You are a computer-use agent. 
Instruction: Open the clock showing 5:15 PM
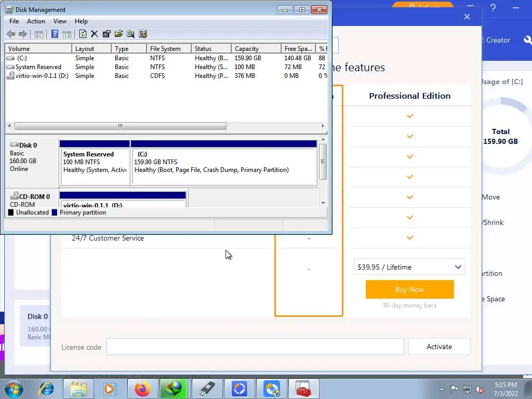click(506, 389)
